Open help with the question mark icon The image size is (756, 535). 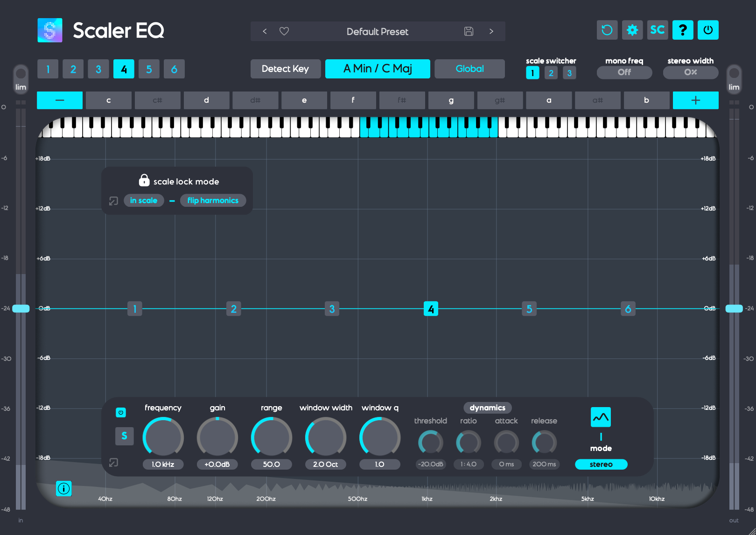click(x=683, y=30)
